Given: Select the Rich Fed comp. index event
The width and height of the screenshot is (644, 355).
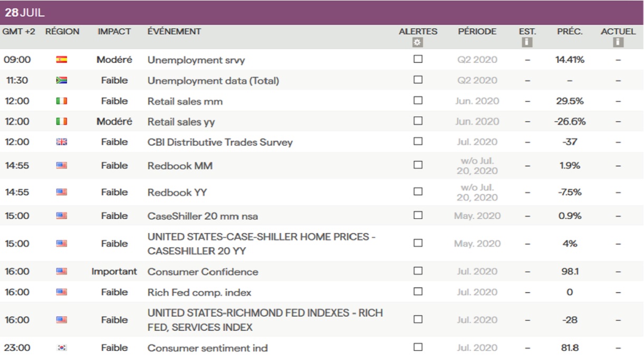Looking at the screenshot, I should pyautogui.click(x=199, y=292).
